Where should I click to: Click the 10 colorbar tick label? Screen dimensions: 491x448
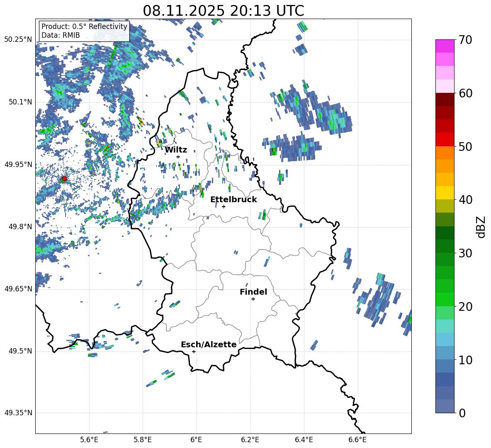[x=465, y=360]
